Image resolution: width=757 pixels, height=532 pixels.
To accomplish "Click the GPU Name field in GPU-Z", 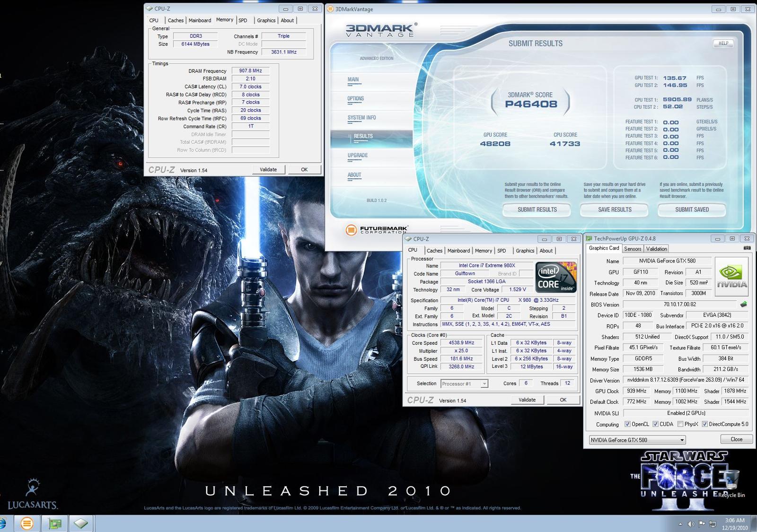I will click(x=667, y=261).
